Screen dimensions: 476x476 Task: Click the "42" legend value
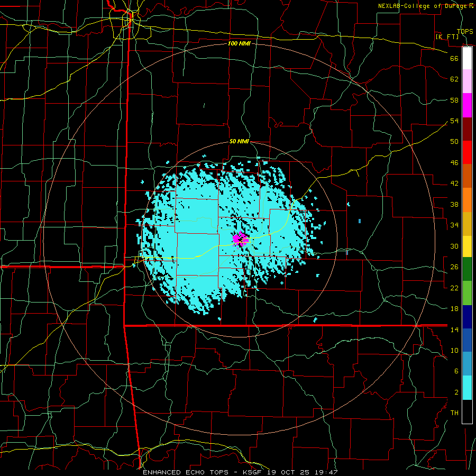tap(454, 184)
